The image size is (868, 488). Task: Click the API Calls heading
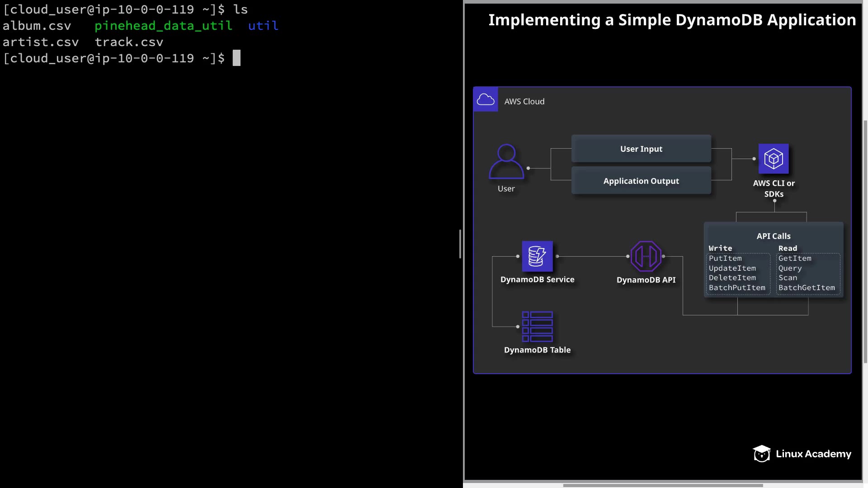774,236
